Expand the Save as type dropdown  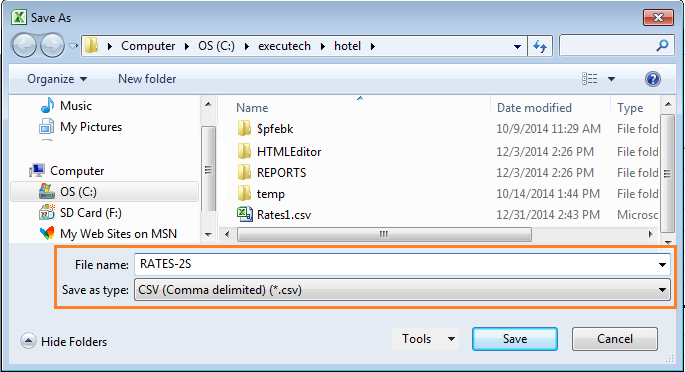click(x=662, y=290)
